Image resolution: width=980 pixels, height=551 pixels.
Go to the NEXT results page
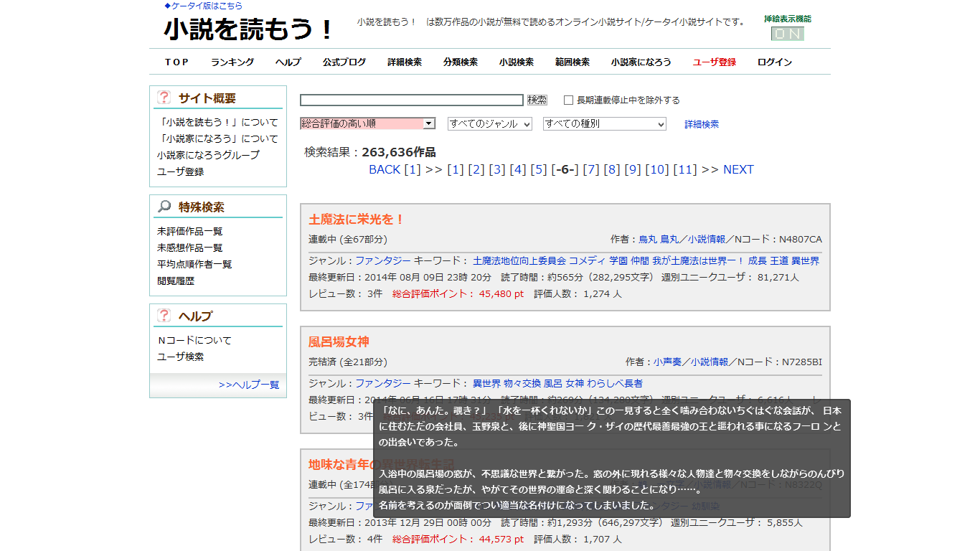click(739, 169)
